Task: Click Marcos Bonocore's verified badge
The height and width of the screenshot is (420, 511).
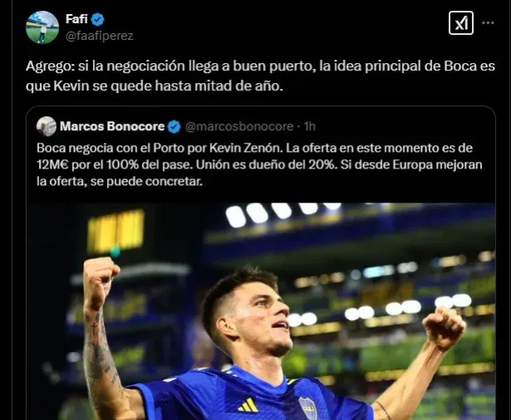Action: tap(174, 127)
